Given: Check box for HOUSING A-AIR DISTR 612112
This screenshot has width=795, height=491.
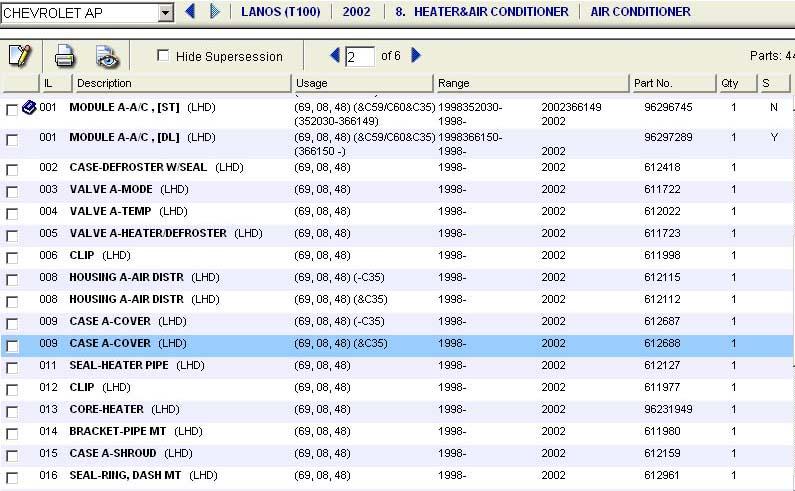Looking at the screenshot, I should pos(12,302).
